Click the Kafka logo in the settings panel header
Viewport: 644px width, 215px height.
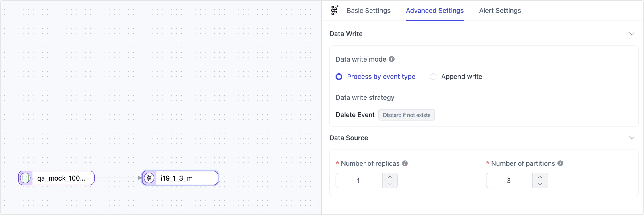tap(335, 10)
